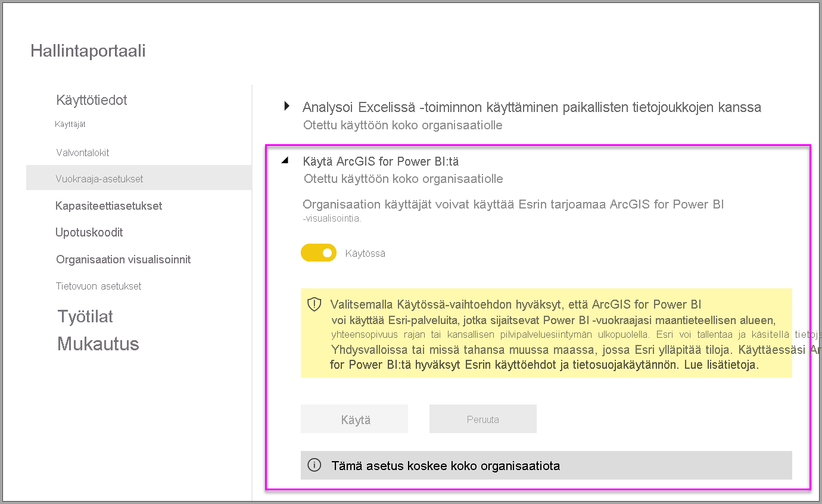
Task: Open Mukautus section
Action: point(98,344)
